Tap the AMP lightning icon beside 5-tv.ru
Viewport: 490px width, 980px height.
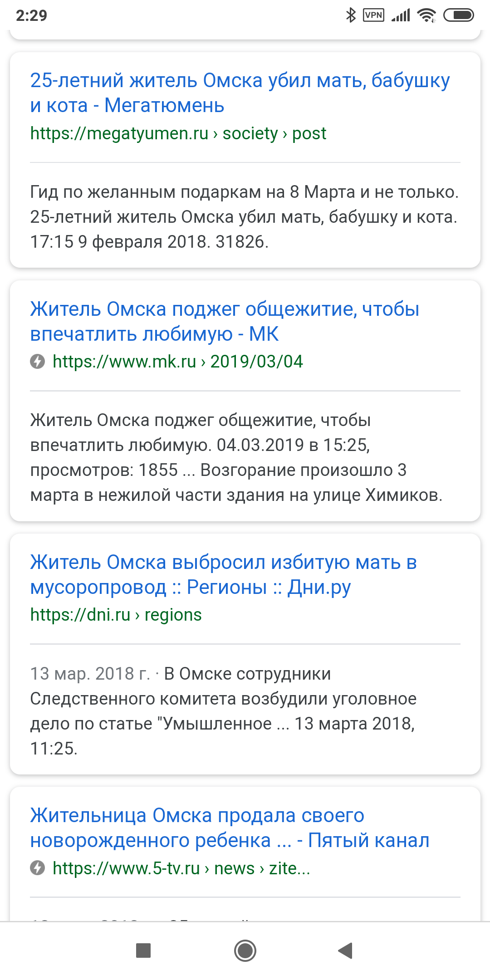pyautogui.click(x=38, y=868)
